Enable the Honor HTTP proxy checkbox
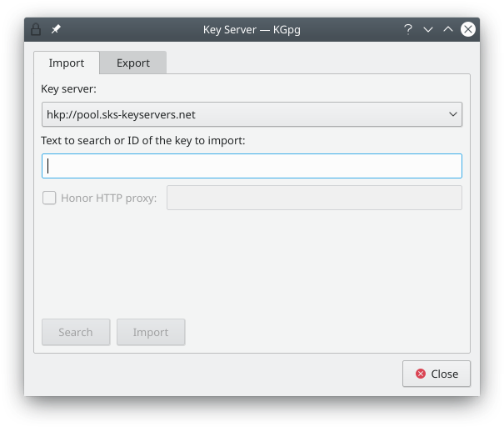 49,198
